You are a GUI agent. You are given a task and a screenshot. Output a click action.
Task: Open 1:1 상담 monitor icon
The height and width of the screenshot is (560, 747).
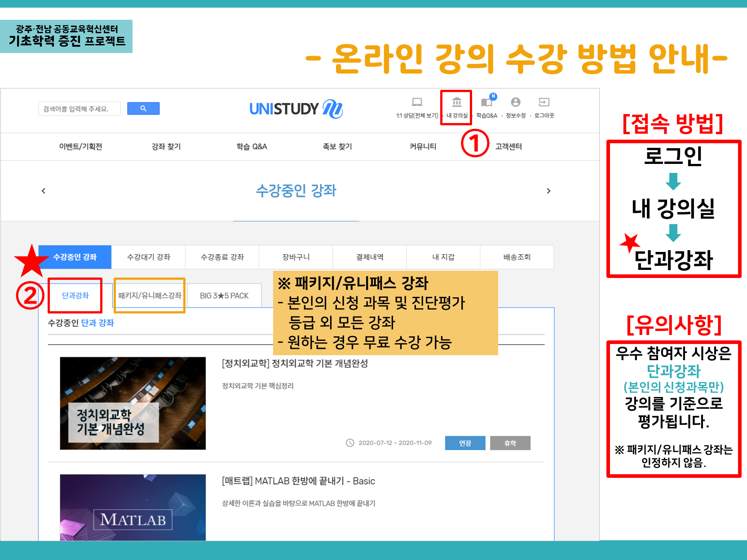[417, 102]
